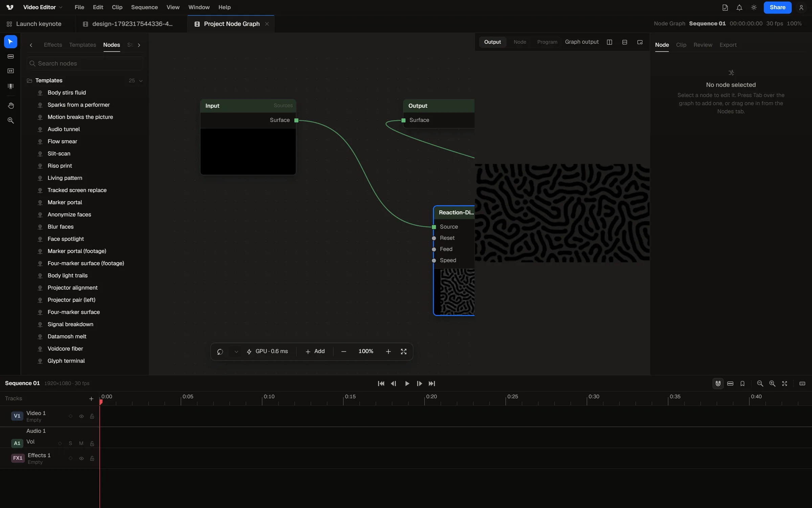Select the arrow selection tool
The width and height of the screenshot is (812, 508).
[10, 42]
